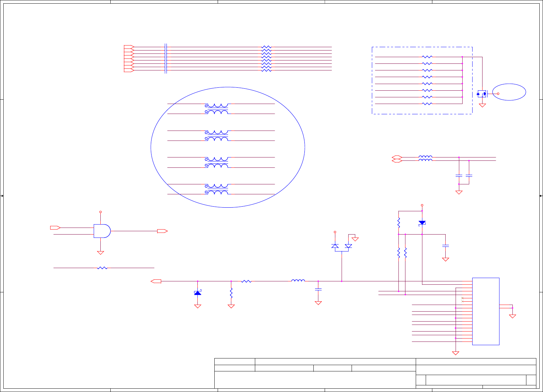Click the dual diode pair symbol
The width and height of the screenshot is (543, 392).
click(342, 246)
